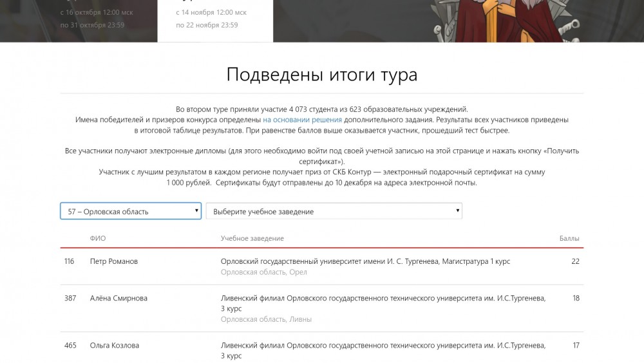The width and height of the screenshot is (644, 363).
Task: Click "Орловская область, Орел" location text
Action: 263,272
